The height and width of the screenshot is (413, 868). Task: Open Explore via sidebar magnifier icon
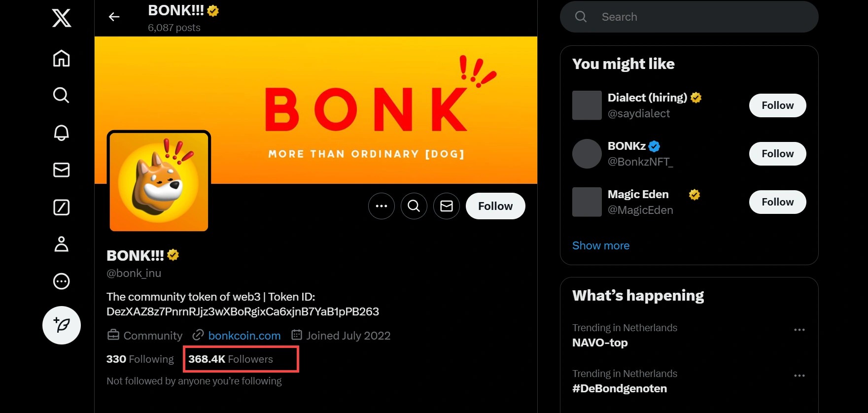click(x=61, y=95)
